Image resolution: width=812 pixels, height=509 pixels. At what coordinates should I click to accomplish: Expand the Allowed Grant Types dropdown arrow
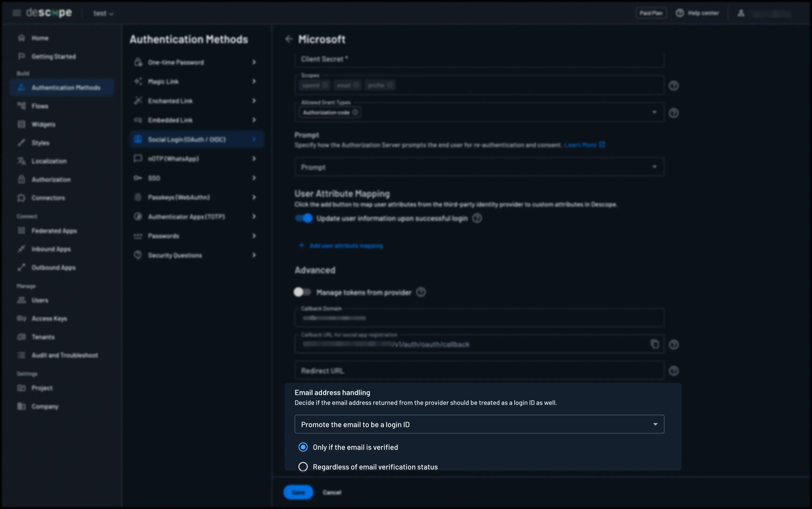(654, 112)
